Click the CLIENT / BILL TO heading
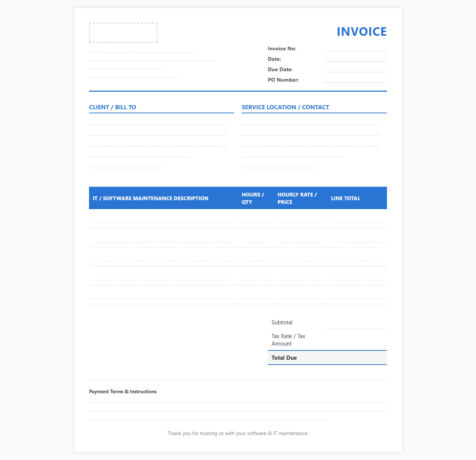476x460 pixels. [x=112, y=107]
